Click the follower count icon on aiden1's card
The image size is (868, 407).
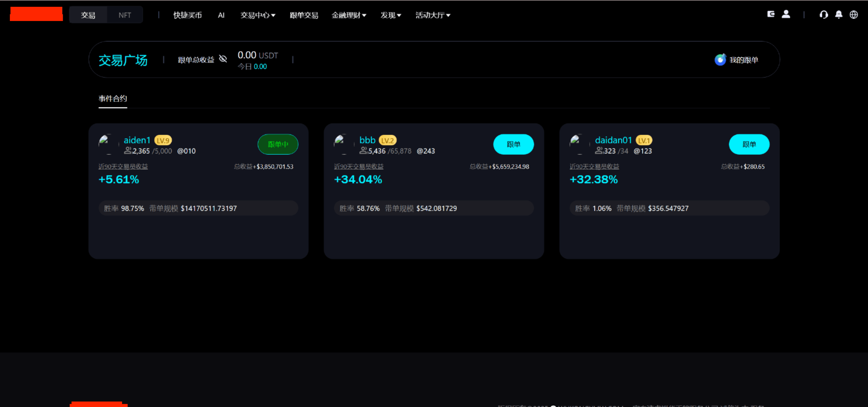coord(128,150)
